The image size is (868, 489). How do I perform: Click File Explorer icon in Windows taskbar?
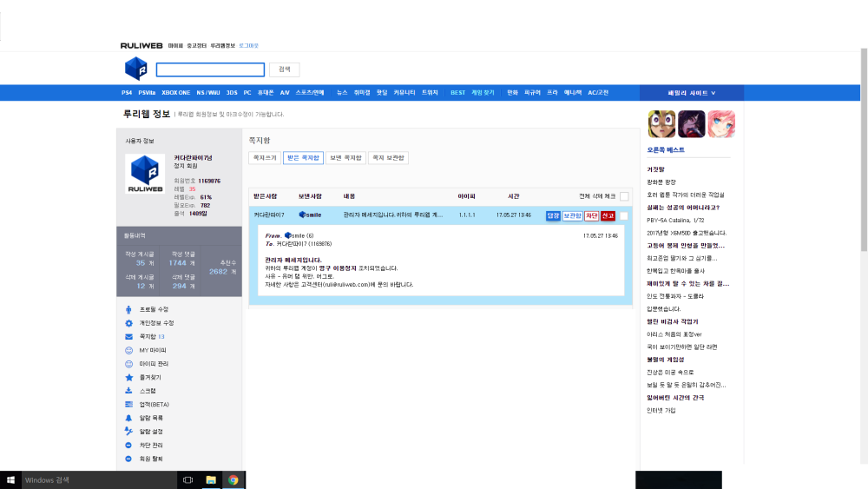pos(211,479)
